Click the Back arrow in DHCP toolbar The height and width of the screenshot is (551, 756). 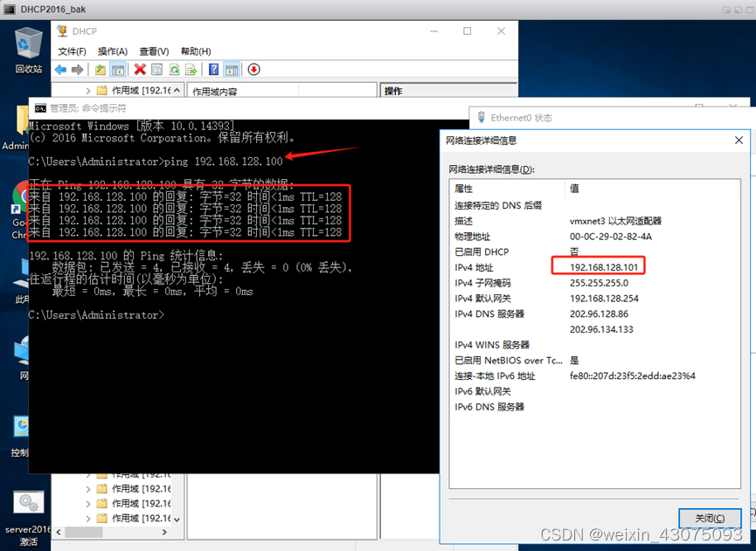point(61,70)
